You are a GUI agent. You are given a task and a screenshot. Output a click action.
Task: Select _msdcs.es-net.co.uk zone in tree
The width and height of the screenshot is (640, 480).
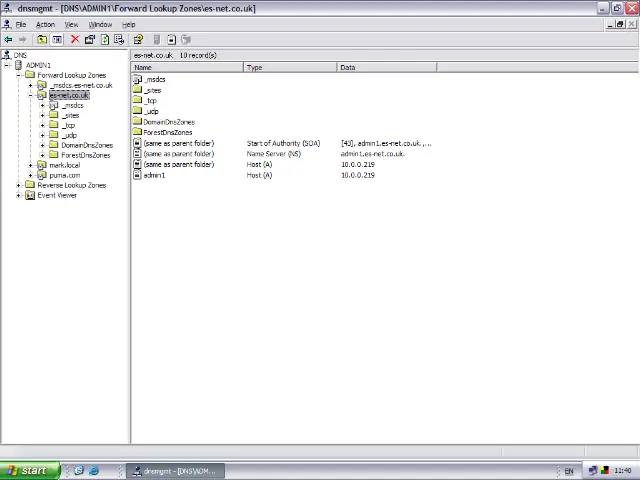click(81, 85)
